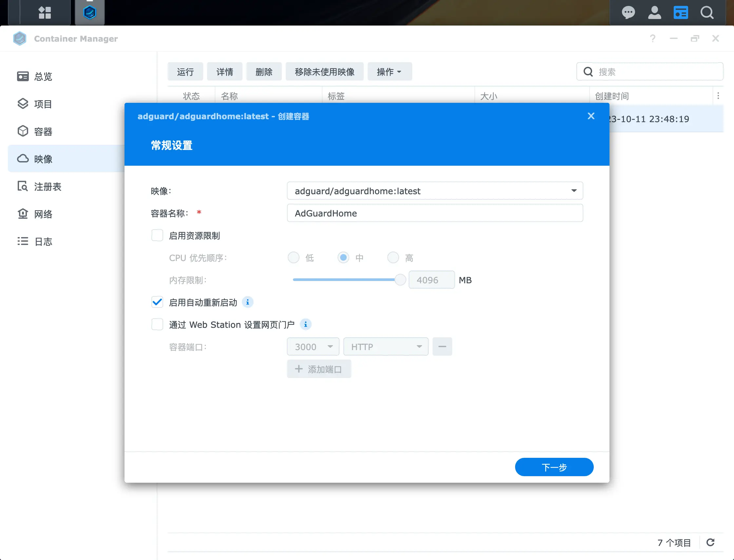Go to 总览 in the sidebar
Viewport: 734px width, 560px height.
[43, 76]
